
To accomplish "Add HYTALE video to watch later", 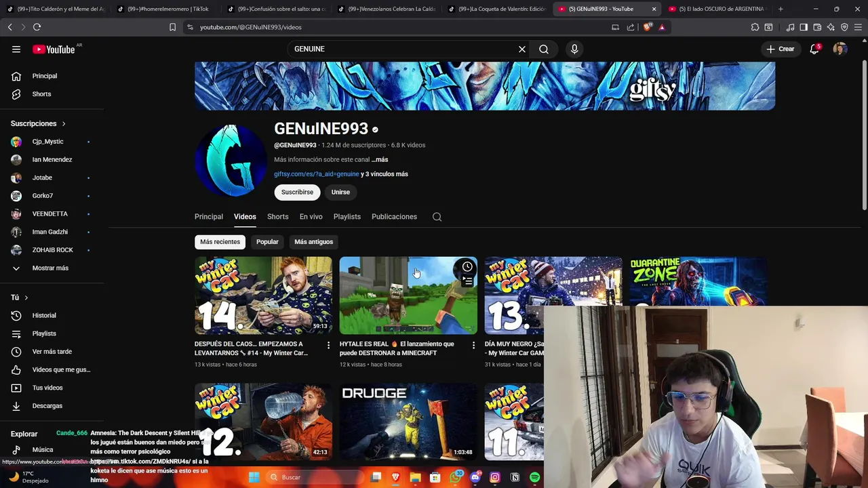I will [x=467, y=266].
